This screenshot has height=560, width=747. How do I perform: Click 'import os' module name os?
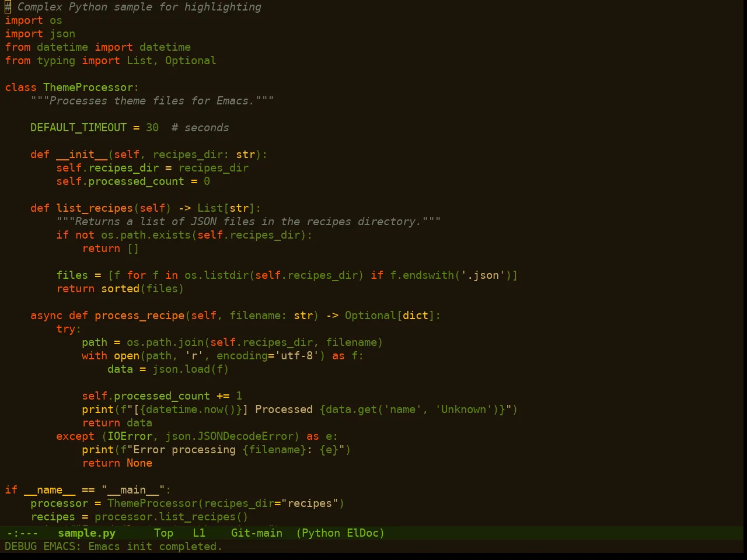pyautogui.click(x=56, y=20)
